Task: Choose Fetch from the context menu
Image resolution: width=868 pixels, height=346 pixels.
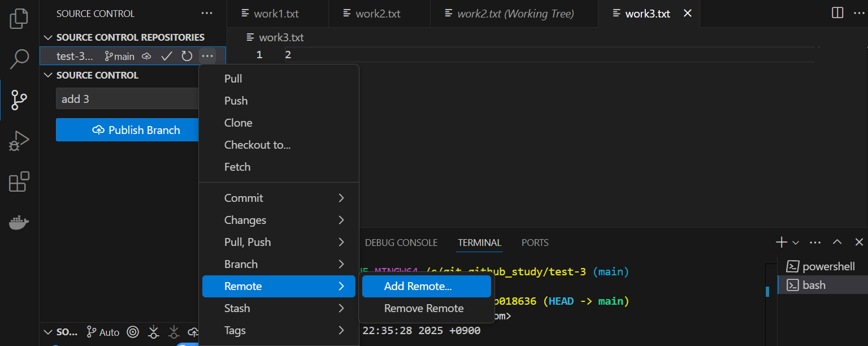Action: [x=279, y=167]
